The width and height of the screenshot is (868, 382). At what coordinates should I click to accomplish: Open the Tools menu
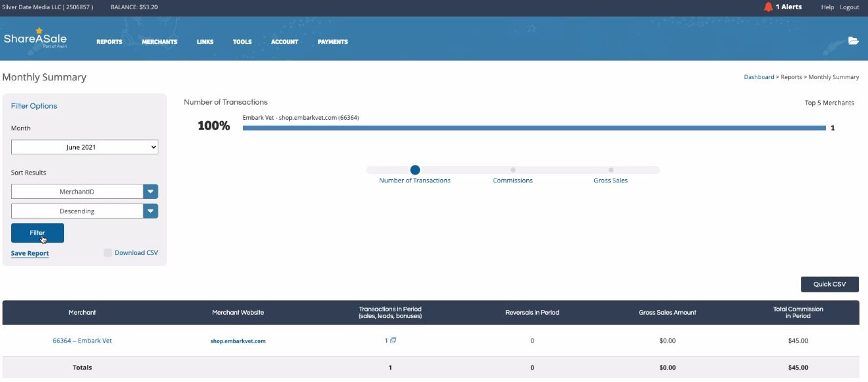[x=242, y=42]
